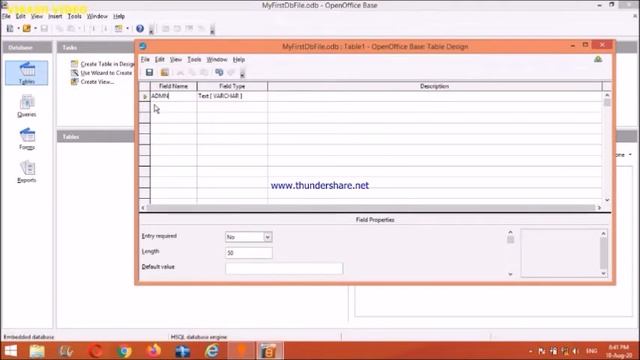
Task: Open File menu in Table Design window
Action: pos(145,60)
